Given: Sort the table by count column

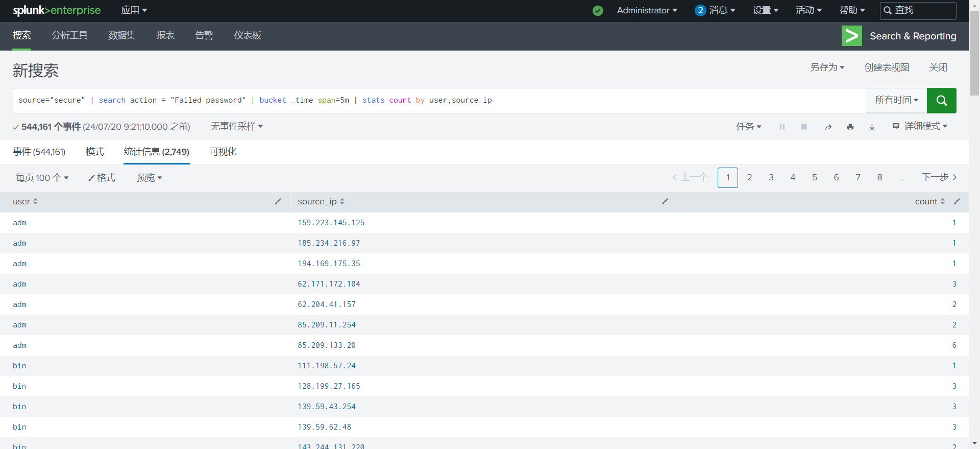Looking at the screenshot, I should 929,202.
